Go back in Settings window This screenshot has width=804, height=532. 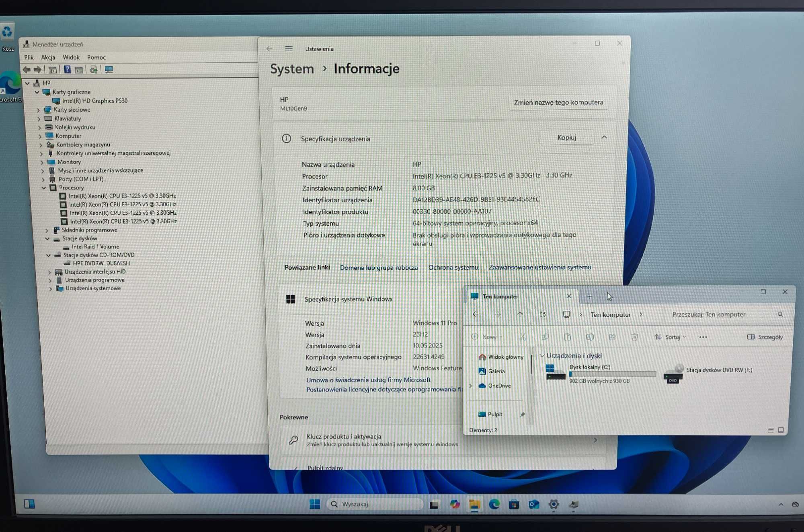[269, 49]
